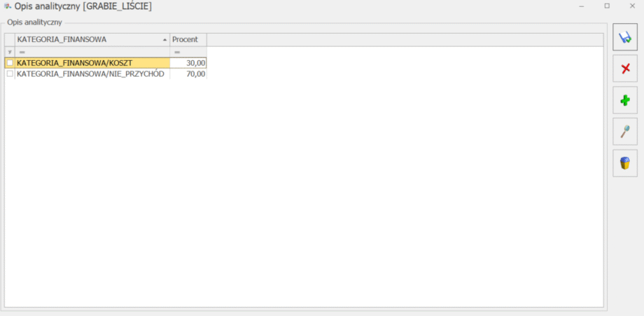
Task: Select the KATEGORIA_FINANSOWA/NIE_PRZYCHÓD cell
Action: [92, 74]
